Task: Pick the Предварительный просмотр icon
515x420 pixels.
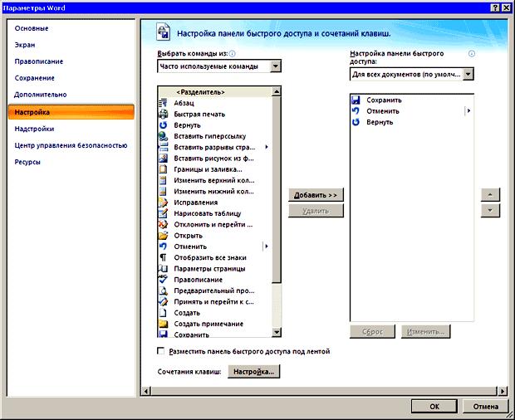Action: [x=163, y=291]
